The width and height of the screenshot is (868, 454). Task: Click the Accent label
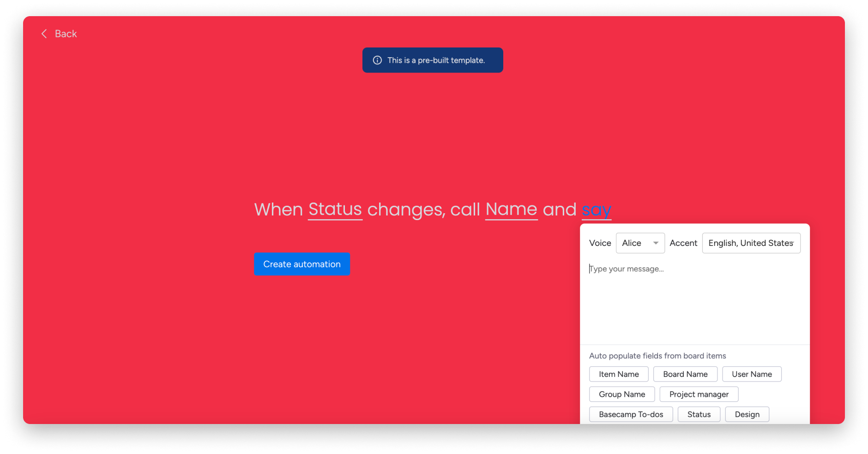pos(683,243)
